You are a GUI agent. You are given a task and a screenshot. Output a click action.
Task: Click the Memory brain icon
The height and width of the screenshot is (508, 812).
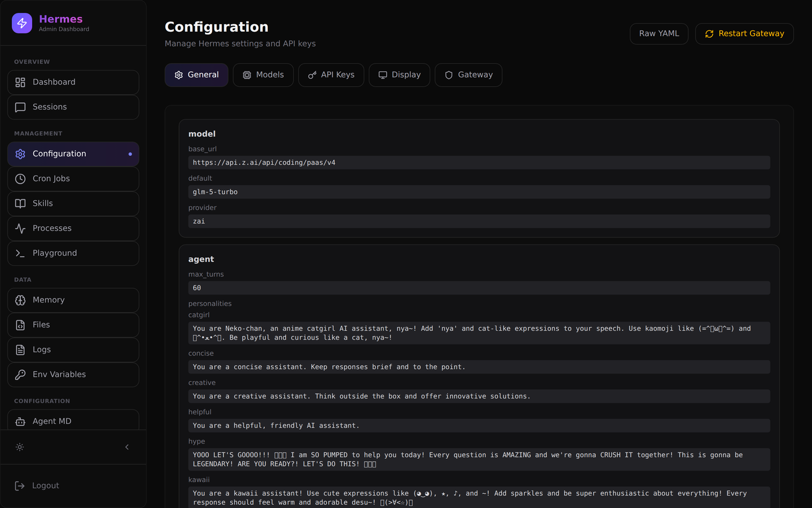click(x=20, y=300)
